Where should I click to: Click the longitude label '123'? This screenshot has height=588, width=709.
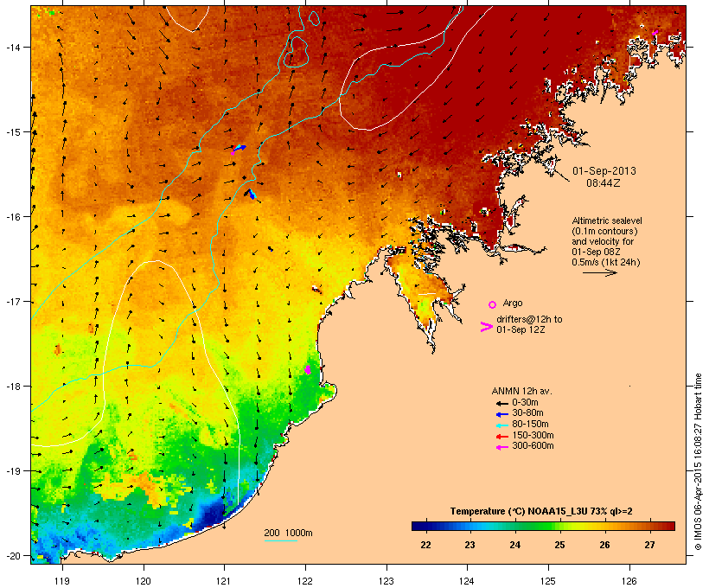coord(386,581)
